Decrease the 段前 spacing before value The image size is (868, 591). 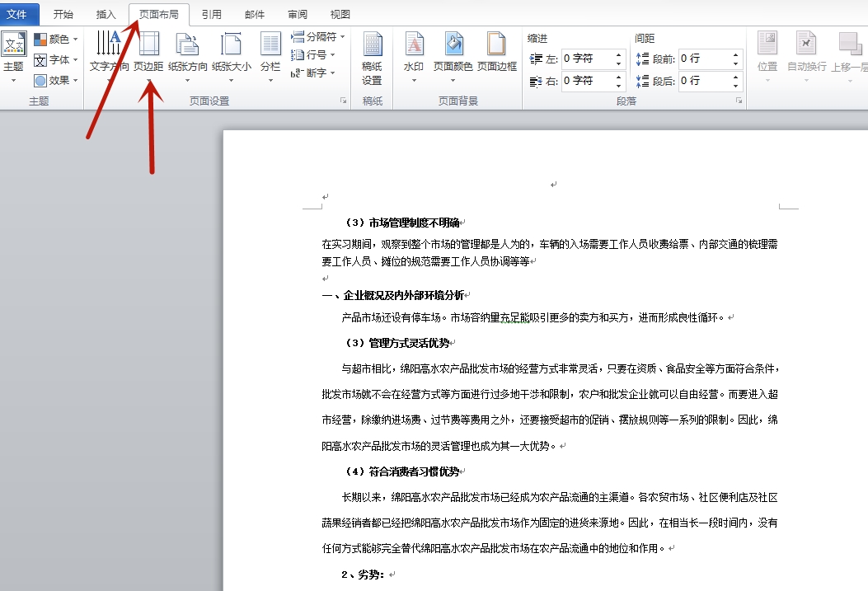tap(735, 63)
